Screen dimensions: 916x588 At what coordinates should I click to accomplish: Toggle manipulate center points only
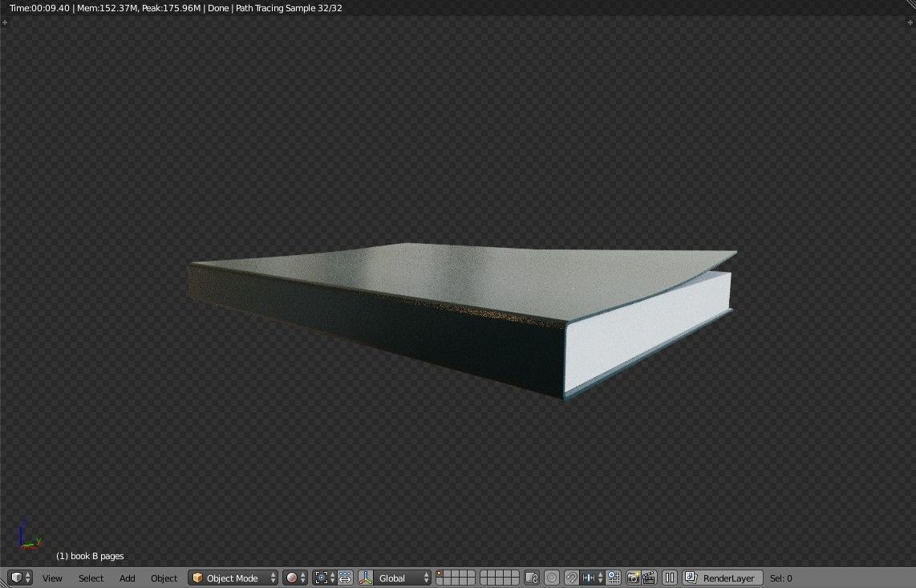(345, 578)
